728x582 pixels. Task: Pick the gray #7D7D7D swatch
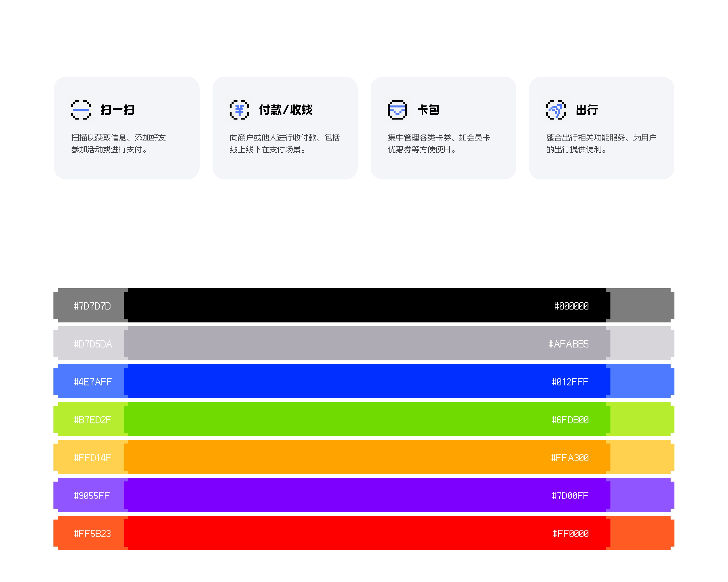click(x=92, y=306)
